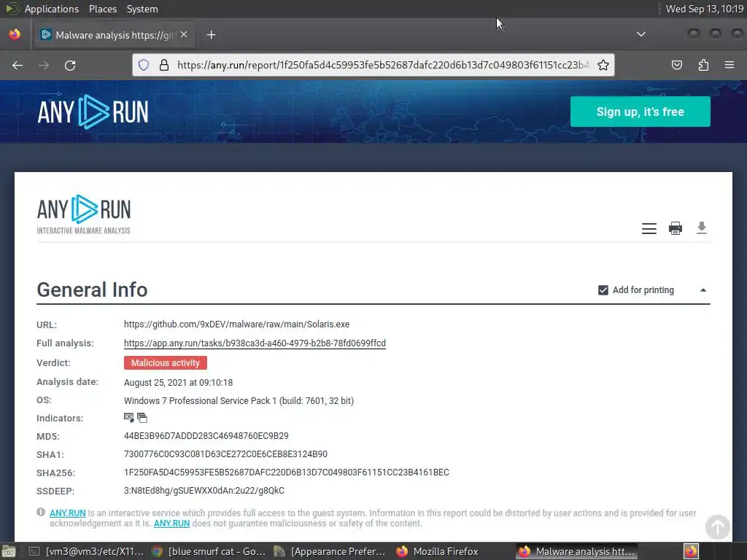The width and height of the screenshot is (747, 560).
Task: Bookmark this page with the star
Action: coord(603,65)
